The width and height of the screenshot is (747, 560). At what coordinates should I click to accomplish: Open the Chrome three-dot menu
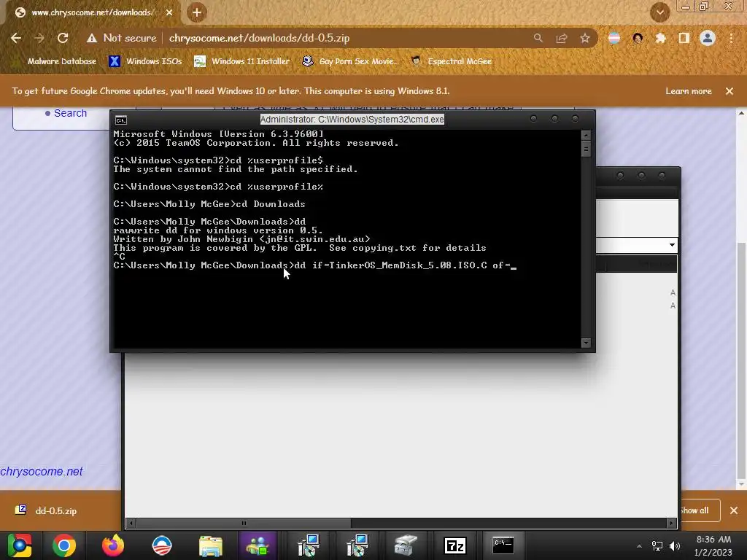click(x=731, y=38)
